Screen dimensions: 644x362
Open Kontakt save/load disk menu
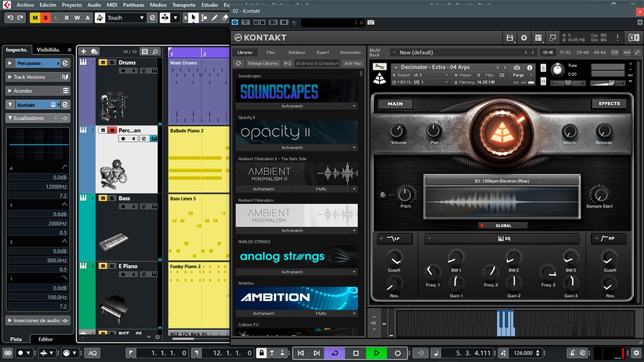(510, 38)
